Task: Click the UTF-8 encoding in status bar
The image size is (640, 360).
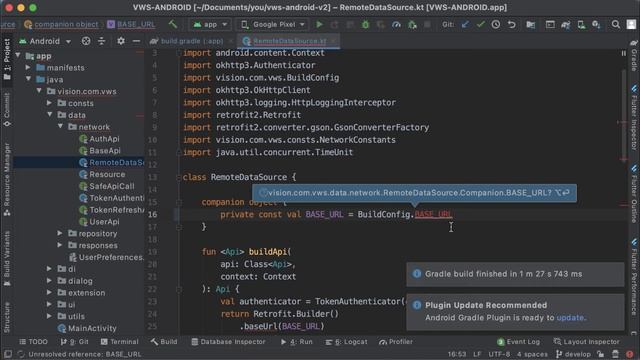Action: pos(499,354)
